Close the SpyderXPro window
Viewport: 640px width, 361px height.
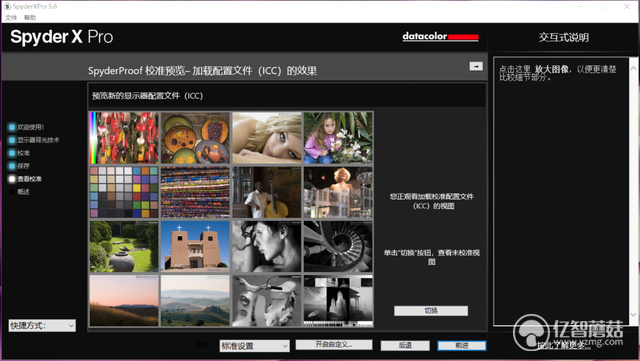tap(627, 7)
